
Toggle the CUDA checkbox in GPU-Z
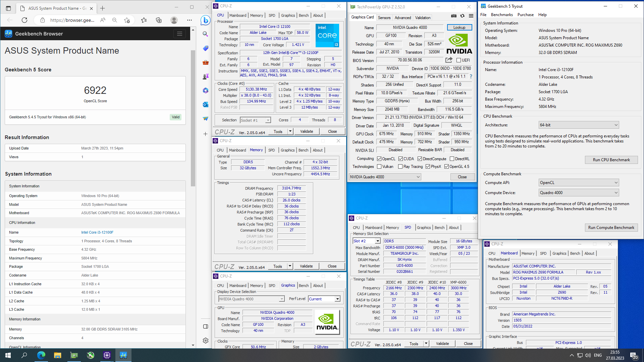[x=400, y=159]
